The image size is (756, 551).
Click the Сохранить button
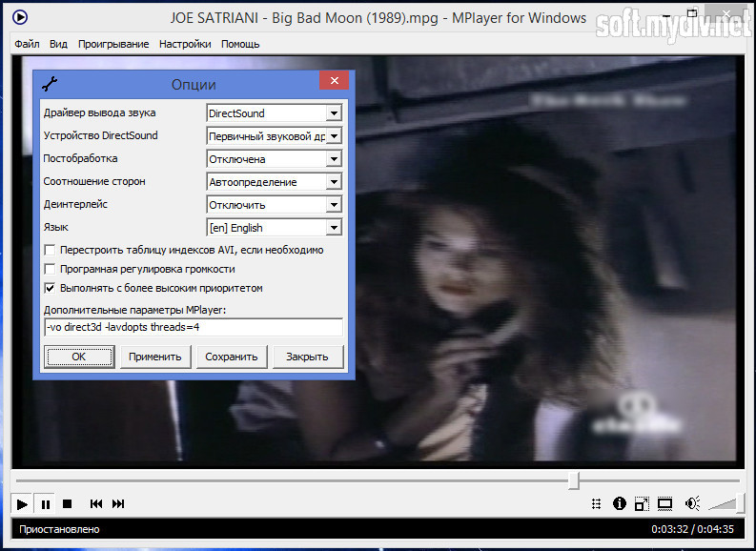[x=232, y=357]
